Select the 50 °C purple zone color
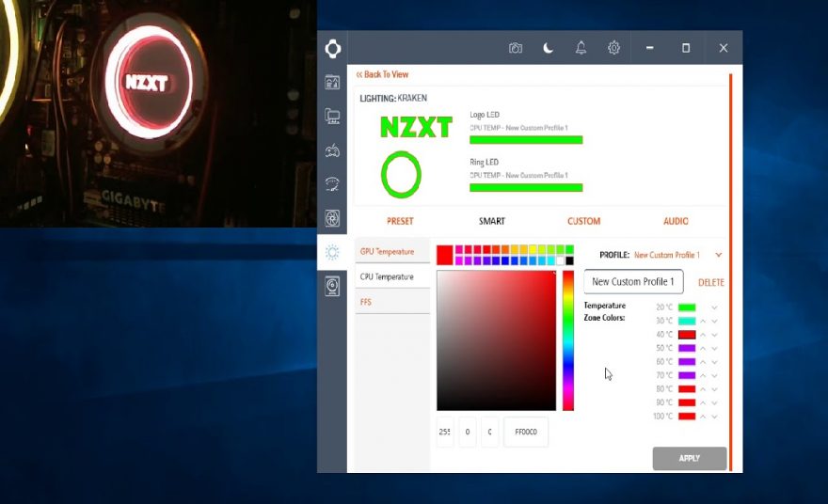 pyautogui.click(x=687, y=348)
